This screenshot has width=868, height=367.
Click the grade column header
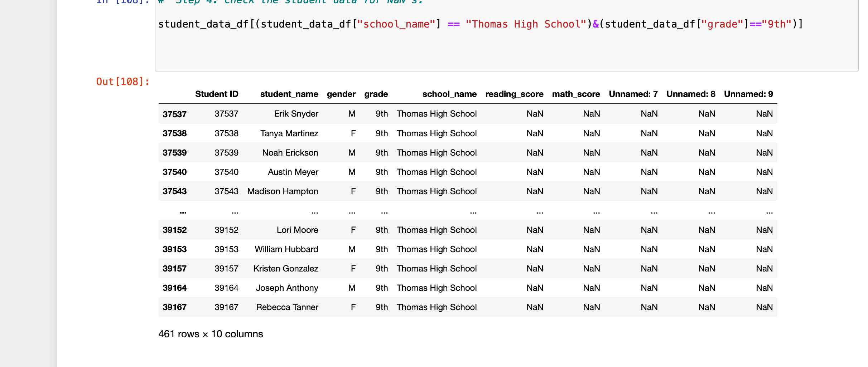point(376,94)
